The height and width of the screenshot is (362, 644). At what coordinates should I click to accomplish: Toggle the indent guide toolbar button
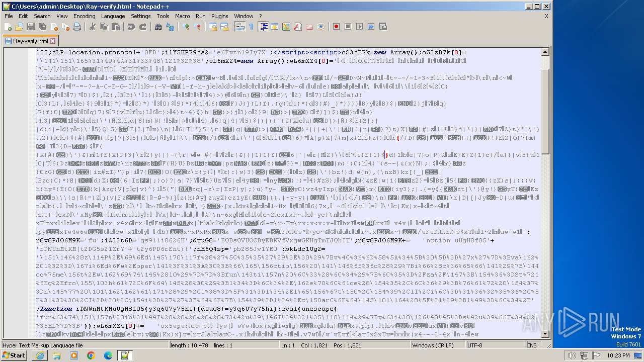[263, 27]
